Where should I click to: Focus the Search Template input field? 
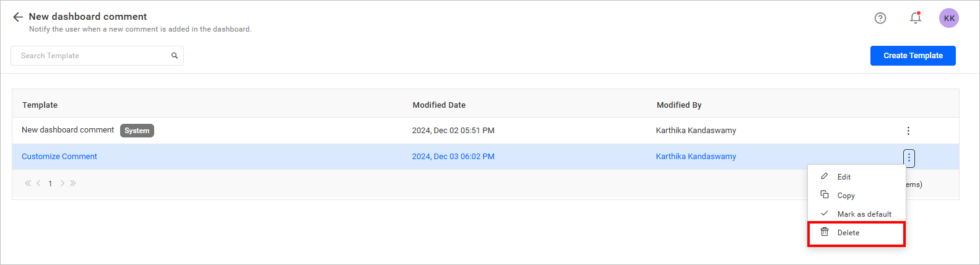pos(93,56)
